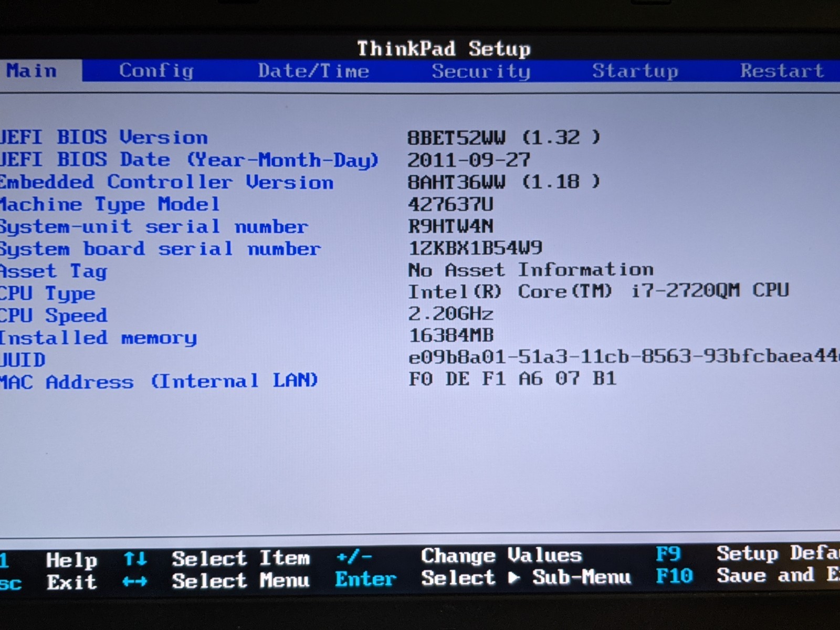Open the Date/Time tab
The image size is (840, 630).
point(313,71)
